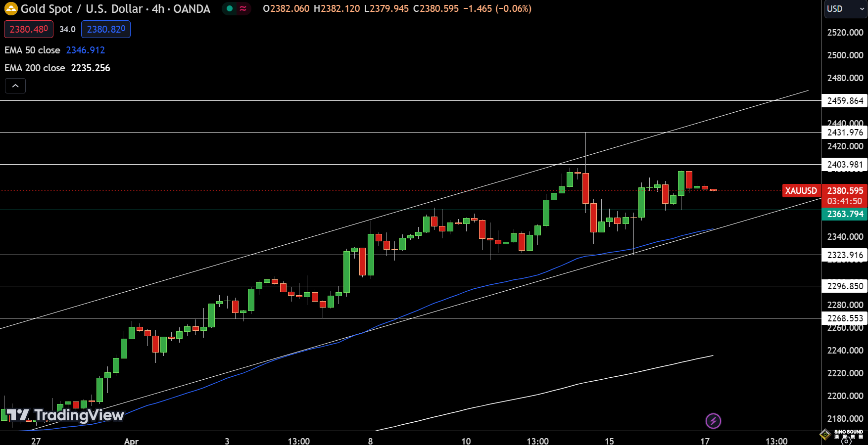Click the blue buy price 2380.820 button
Screen dimensions: 868x445
(x=106, y=29)
